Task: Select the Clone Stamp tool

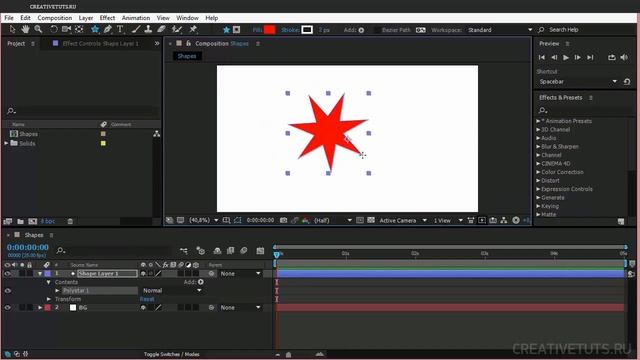Action: [148, 29]
